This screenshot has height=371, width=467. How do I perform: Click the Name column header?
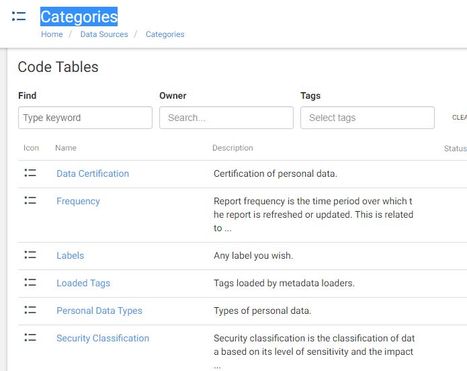coord(66,148)
